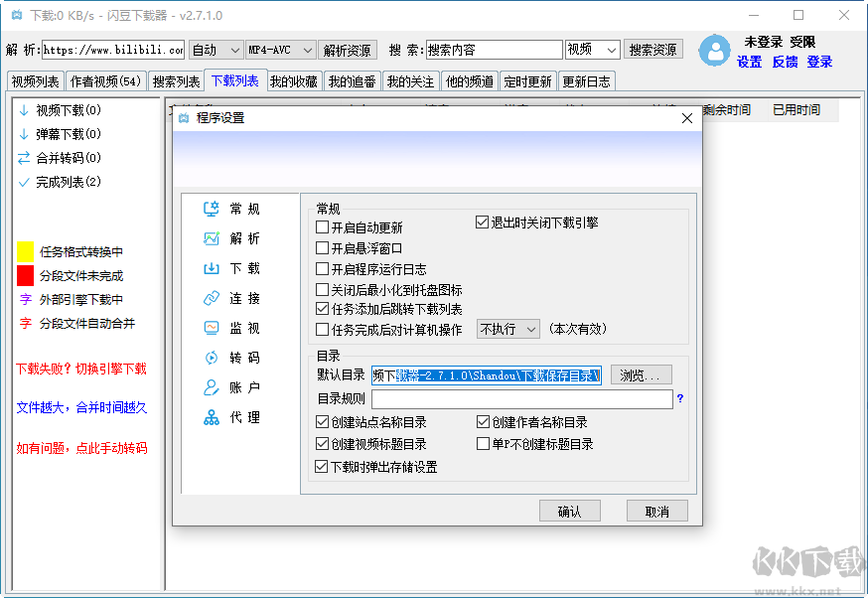
Task: Click the 登录 link
Action: point(820,62)
